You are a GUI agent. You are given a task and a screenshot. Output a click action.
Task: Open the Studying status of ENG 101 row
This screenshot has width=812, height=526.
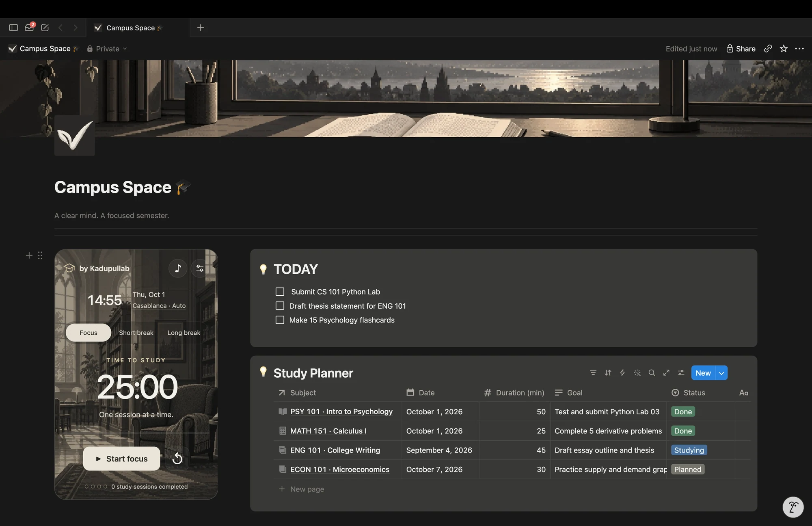(x=689, y=450)
